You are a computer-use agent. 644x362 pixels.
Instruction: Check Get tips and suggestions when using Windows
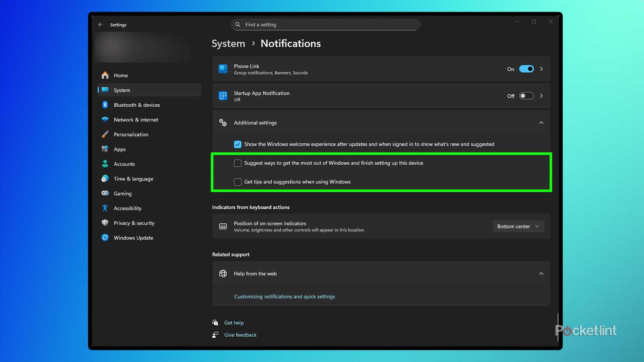[x=237, y=182]
